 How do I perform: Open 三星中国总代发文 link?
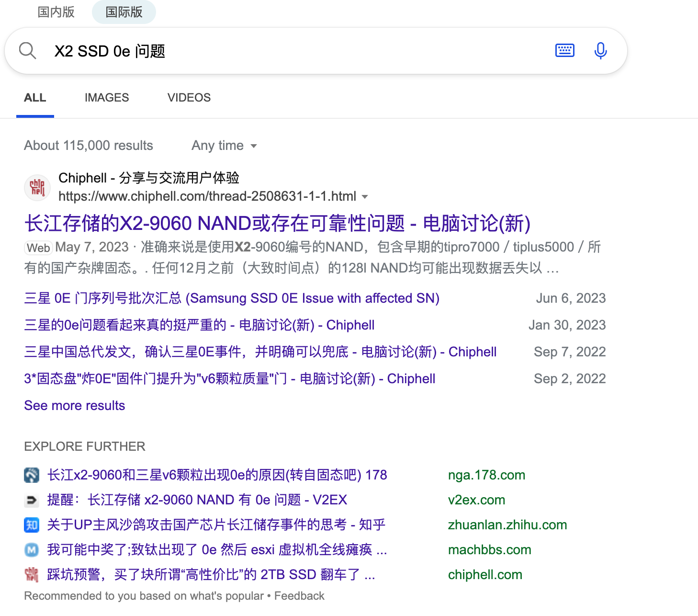coord(260,352)
